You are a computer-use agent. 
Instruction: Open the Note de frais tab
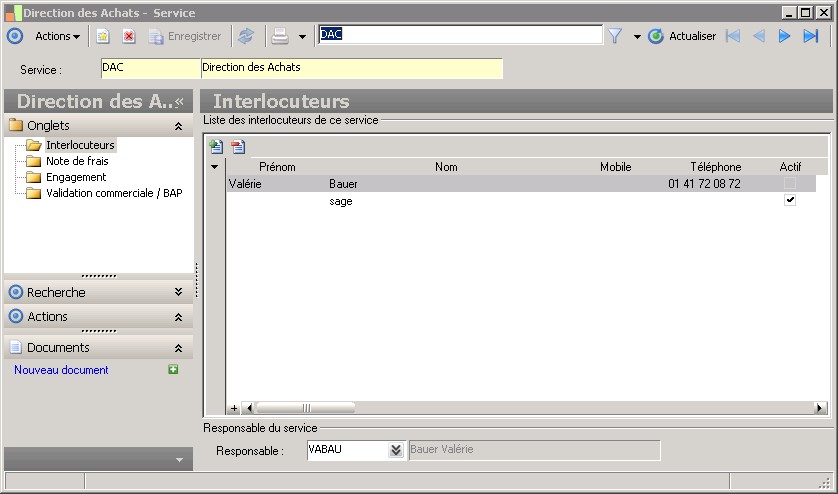click(77, 161)
